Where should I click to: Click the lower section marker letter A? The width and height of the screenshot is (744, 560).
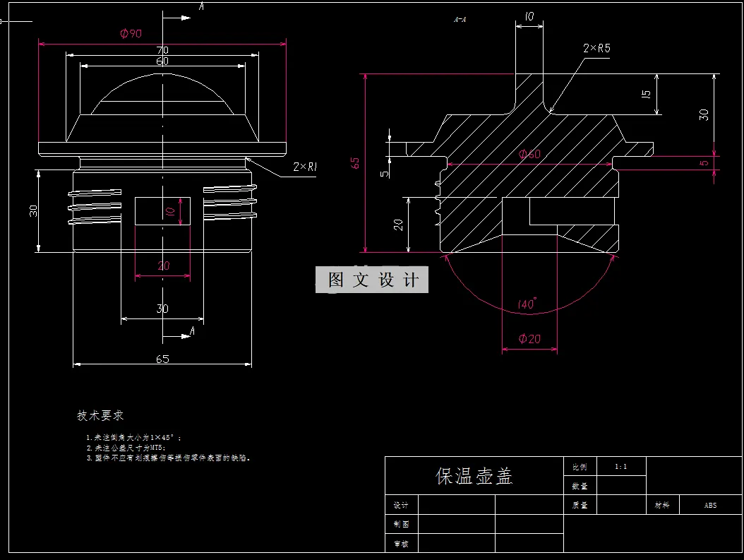click(x=192, y=330)
